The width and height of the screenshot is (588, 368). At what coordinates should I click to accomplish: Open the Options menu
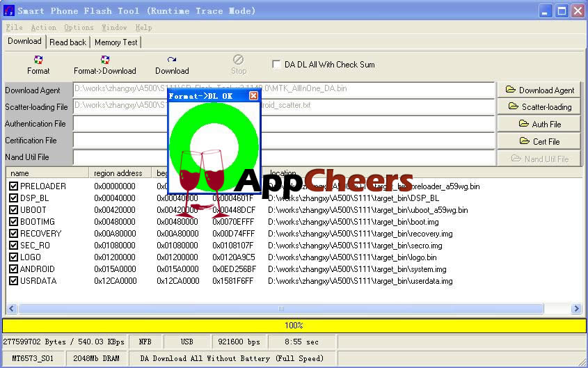click(x=79, y=27)
